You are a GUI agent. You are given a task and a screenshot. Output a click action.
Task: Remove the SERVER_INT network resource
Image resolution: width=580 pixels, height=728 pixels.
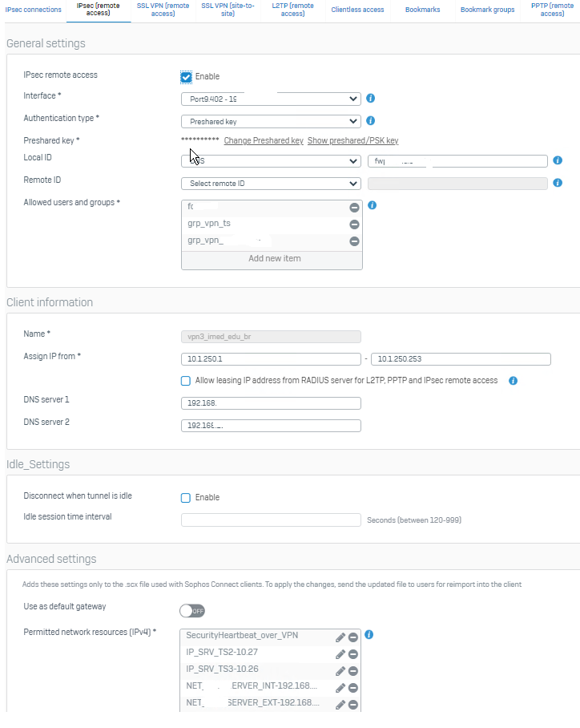click(353, 688)
